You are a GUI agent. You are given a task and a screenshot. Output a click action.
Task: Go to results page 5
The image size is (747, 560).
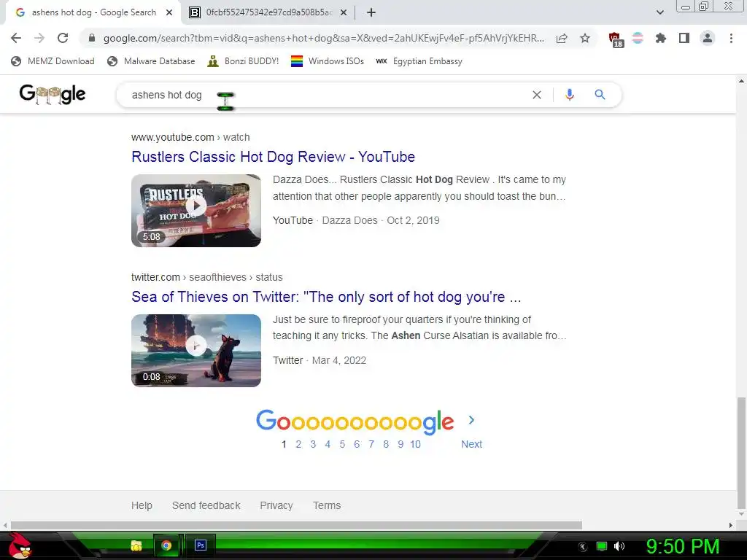(342, 444)
